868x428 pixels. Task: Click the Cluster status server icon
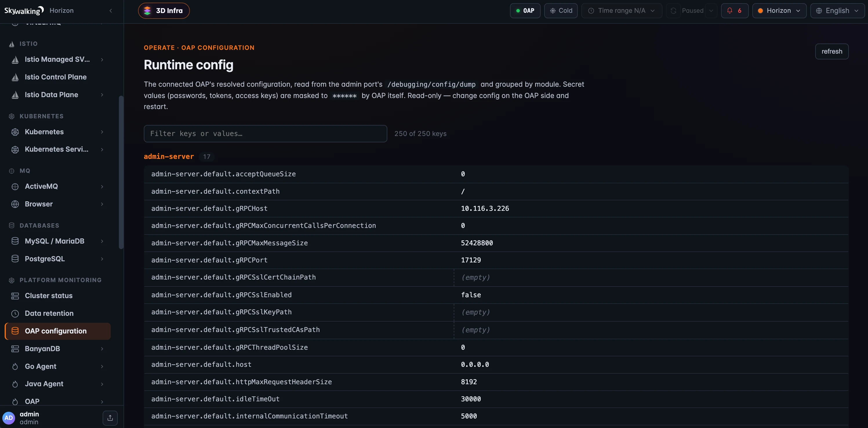coord(15,296)
